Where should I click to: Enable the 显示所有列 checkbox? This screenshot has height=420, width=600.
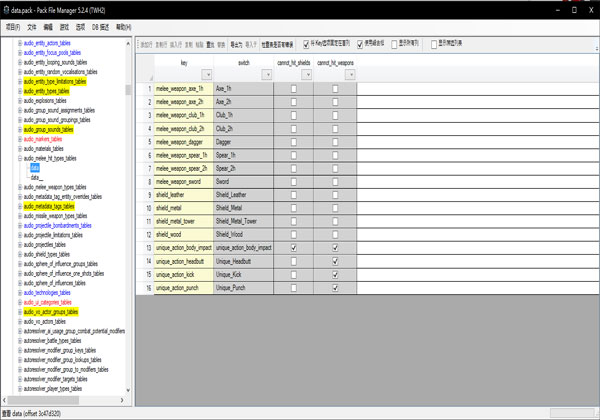[395, 45]
